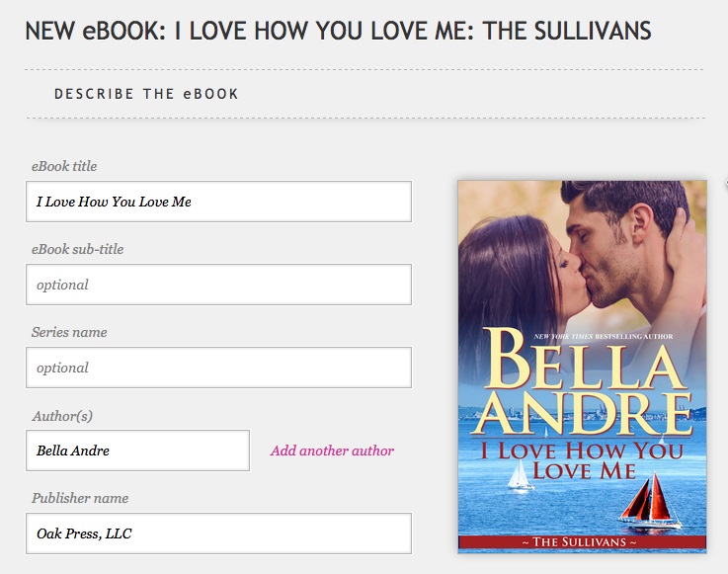Click the NEW eBOOK page heading
The height and width of the screenshot is (574, 728).
tap(338, 31)
